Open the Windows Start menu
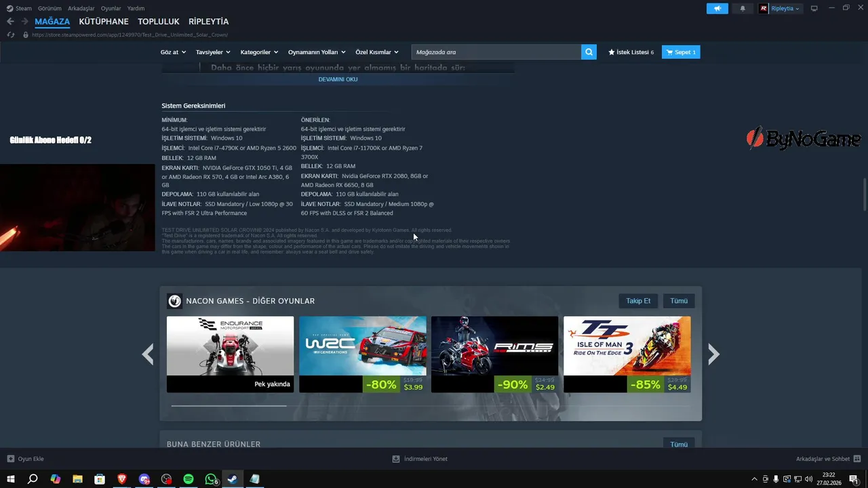 [11, 479]
